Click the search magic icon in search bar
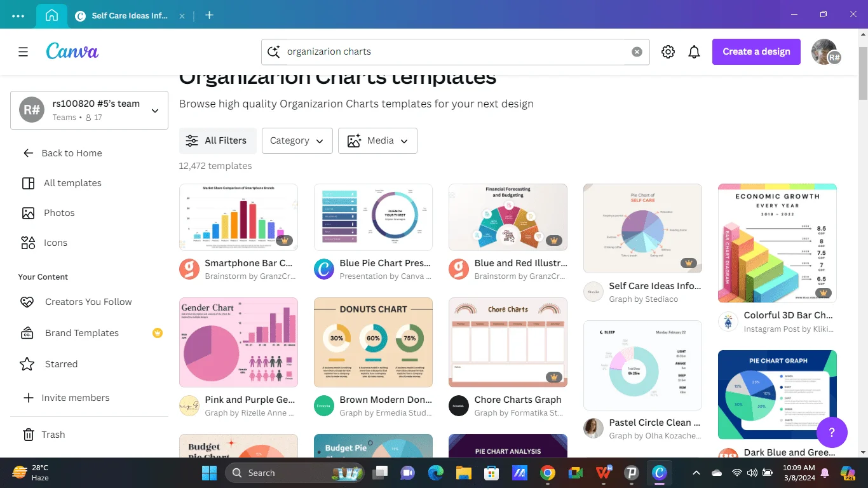Screen dimensions: 868x488 pos(273,52)
